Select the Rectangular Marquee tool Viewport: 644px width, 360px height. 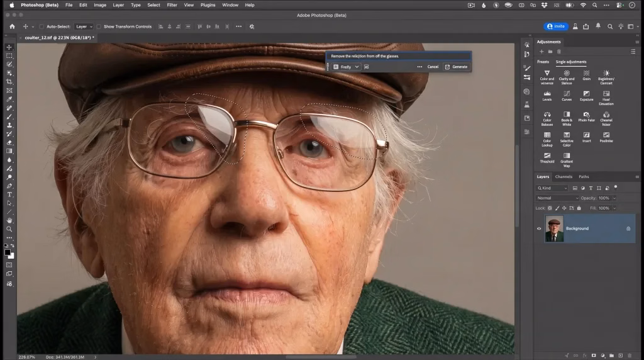click(x=9, y=56)
